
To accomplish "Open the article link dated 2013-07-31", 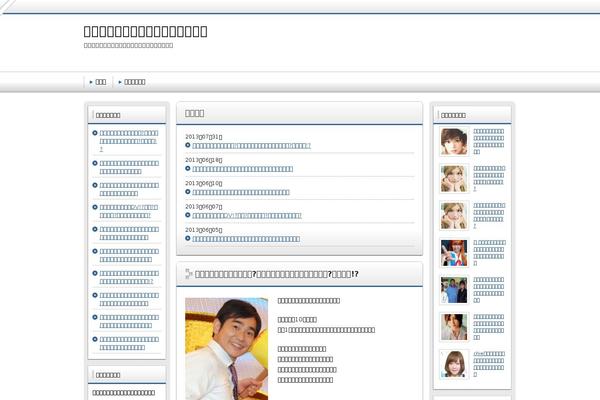I will [251, 146].
